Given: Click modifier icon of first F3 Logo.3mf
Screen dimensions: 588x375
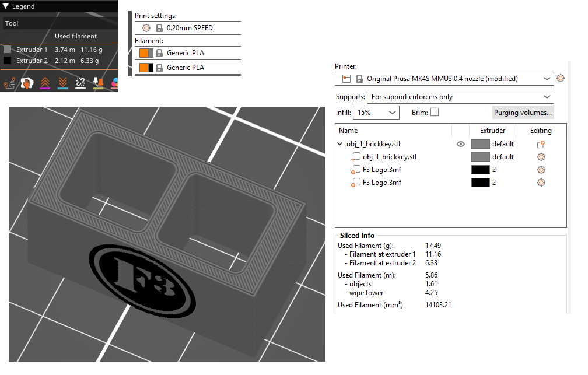Looking at the screenshot, I should pyautogui.click(x=356, y=170).
